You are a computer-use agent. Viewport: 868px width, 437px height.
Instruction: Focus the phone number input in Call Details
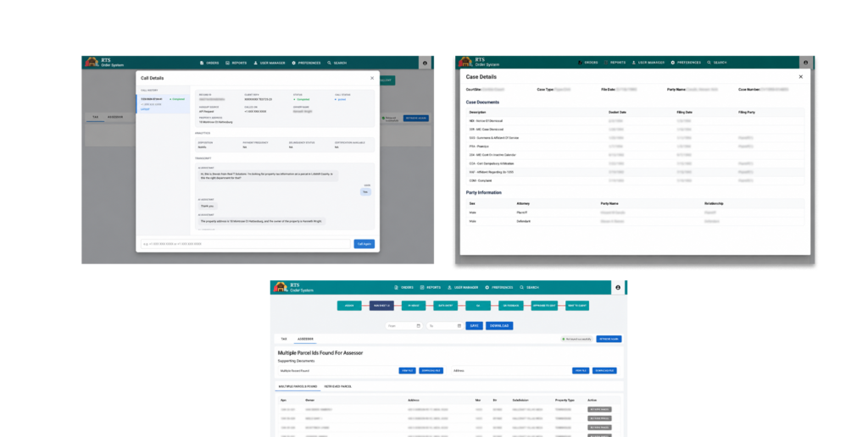[246, 244]
